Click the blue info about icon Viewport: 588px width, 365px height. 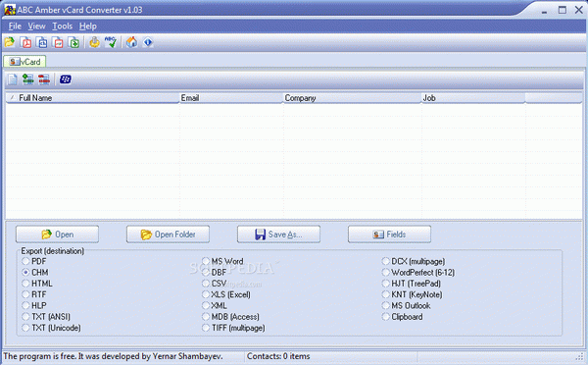(x=148, y=42)
